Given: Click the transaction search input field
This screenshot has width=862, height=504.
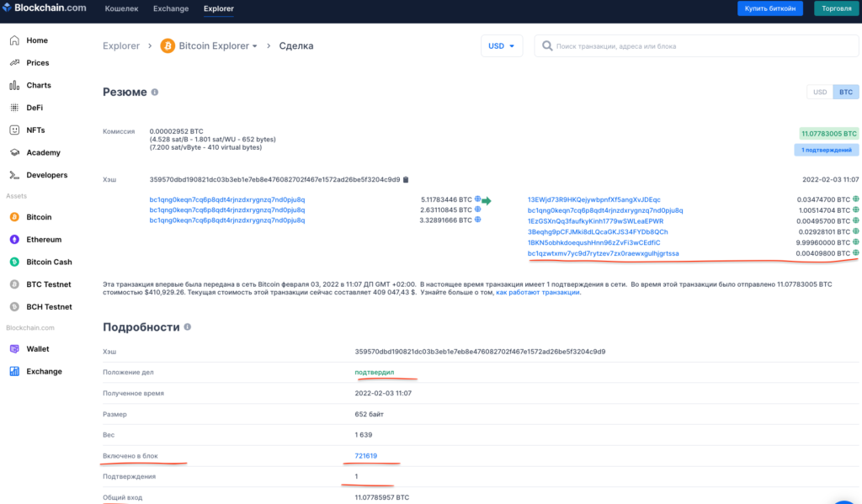Looking at the screenshot, I should pos(696,46).
